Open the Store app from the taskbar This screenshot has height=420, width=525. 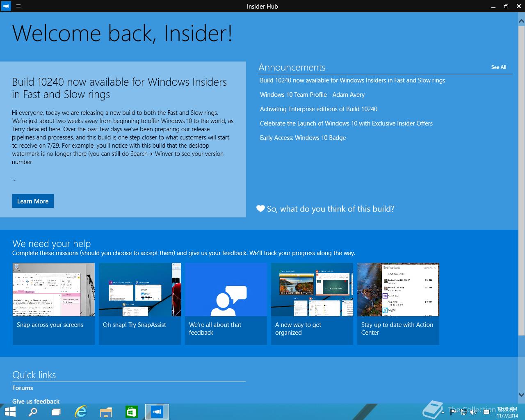pos(131,412)
